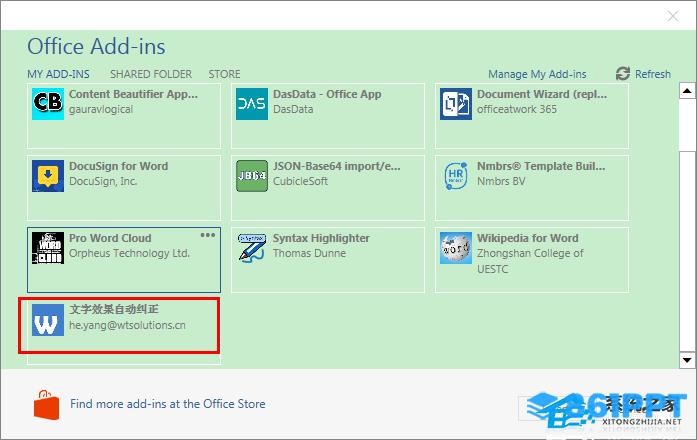This screenshot has width=697, height=440.
Task: Select the Nmbrs Template Buil... title
Action: 541,166
